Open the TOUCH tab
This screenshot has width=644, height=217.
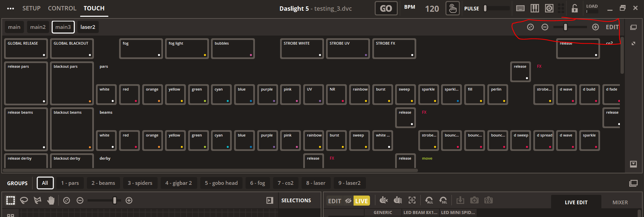[x=94, y=8]
